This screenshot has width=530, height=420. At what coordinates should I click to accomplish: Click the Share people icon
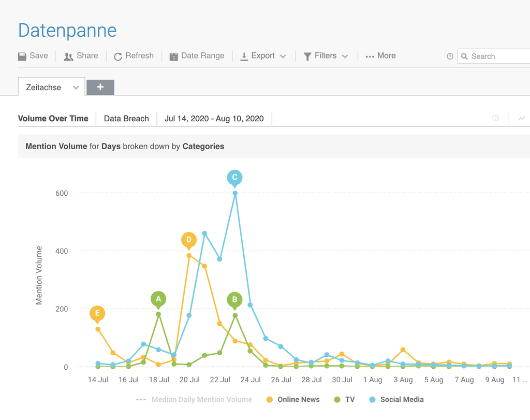click(68, 56)
